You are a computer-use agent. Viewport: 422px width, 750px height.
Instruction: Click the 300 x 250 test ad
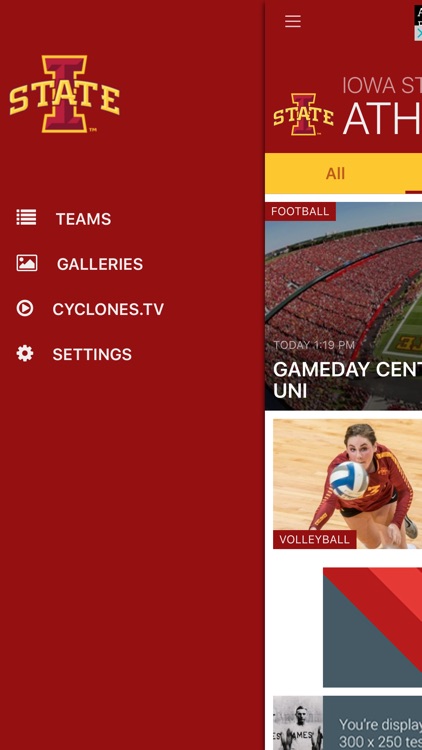tap(372, 723)
